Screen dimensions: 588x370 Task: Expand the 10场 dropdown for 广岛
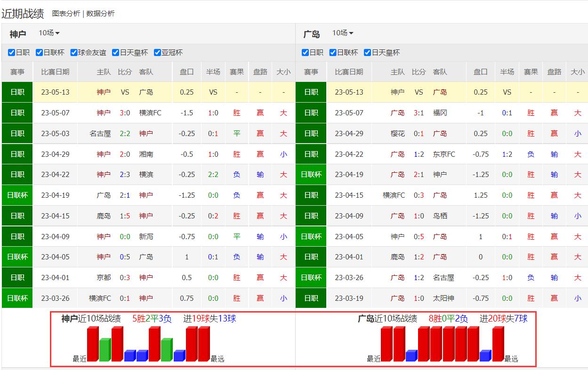coord(343,33)
